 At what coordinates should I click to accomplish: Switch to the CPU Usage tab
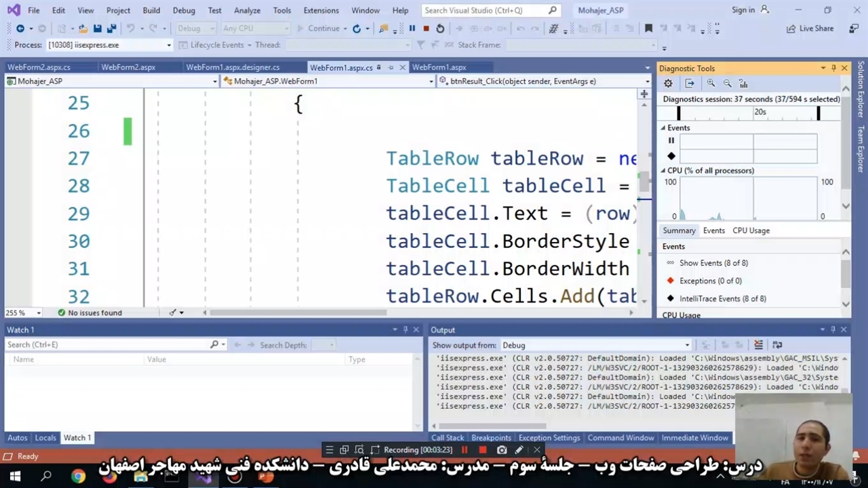pos(751,230)
